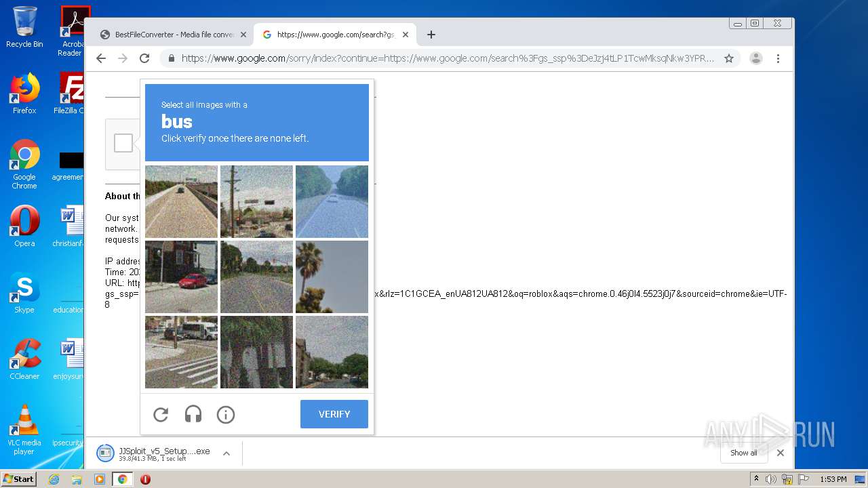Select captcha tile with red car
The height and width of the screenshot is (488, 868).
pos(181,277)
